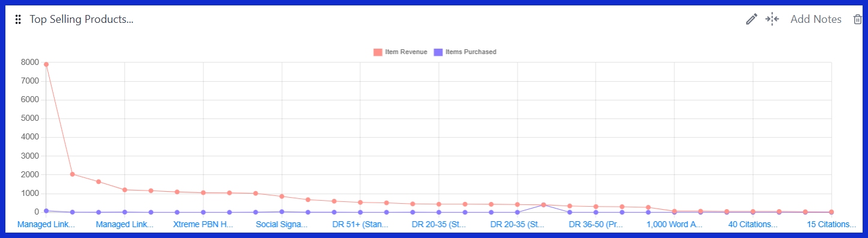Click the 1000 y-axis value
Viewport: 868px width, 238px height.
click(30, 194)
